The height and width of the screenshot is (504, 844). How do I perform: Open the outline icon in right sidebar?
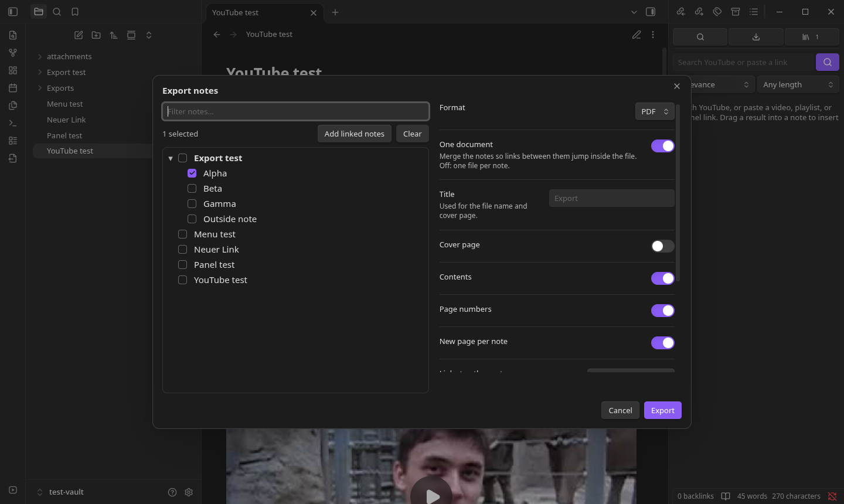[754, 12]
